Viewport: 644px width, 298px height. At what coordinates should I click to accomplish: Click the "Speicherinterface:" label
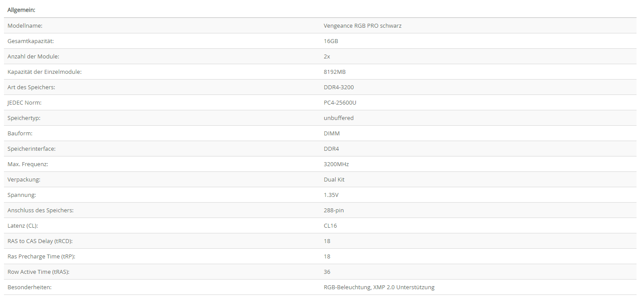(32, 149)
